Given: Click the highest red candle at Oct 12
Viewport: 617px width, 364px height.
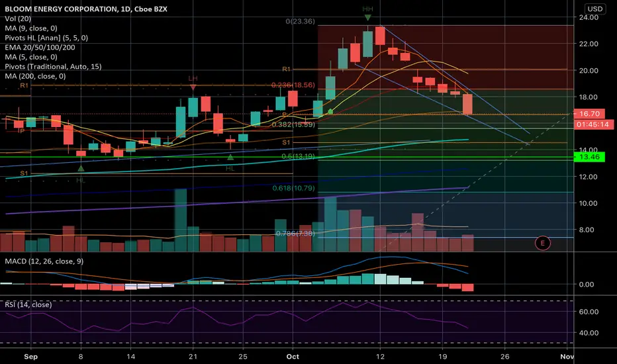Looking at the screenshot, I should tap(380, 36).
